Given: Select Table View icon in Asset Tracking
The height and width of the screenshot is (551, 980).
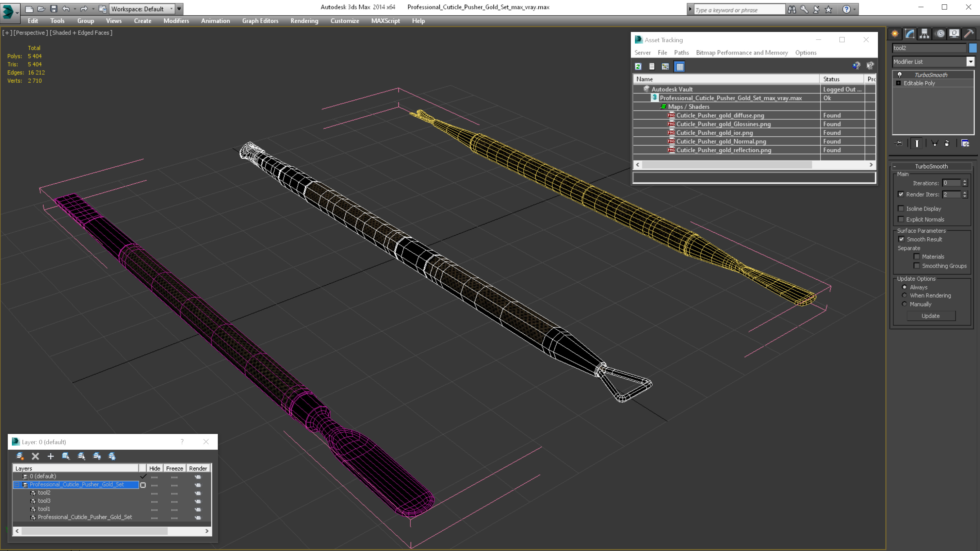Looking at the screenshot, I should point(680,67).
